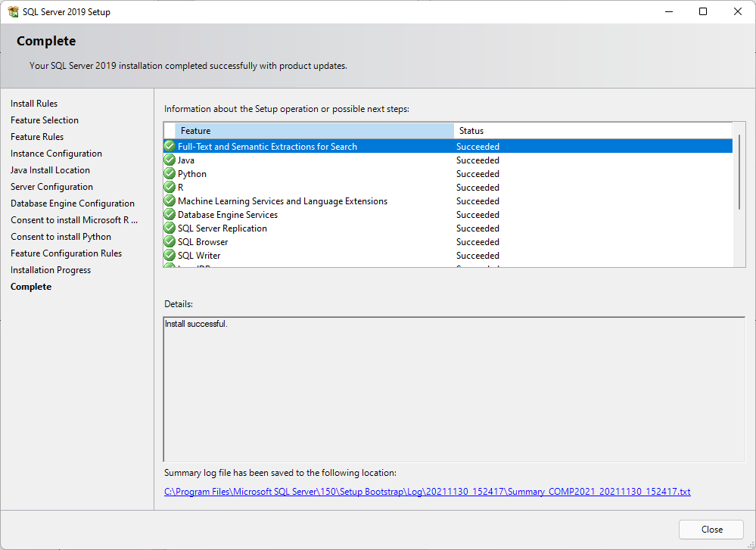Click Succeeded status for Database Engine Services
Image resolution: width=756 pixels, height=550 pixels.
tap(478, 215)
